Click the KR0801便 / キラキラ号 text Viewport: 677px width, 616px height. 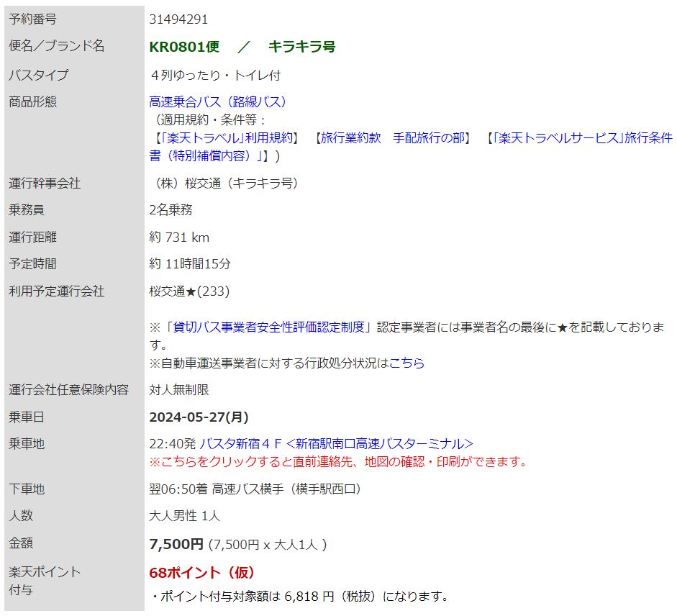[x=242, y=47]
